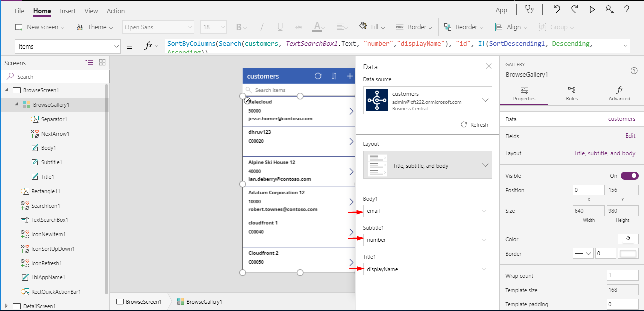Open Layout dropdown in Data pane
The height and width of the screenshot is (311, 644).
[x=428, y=166]
